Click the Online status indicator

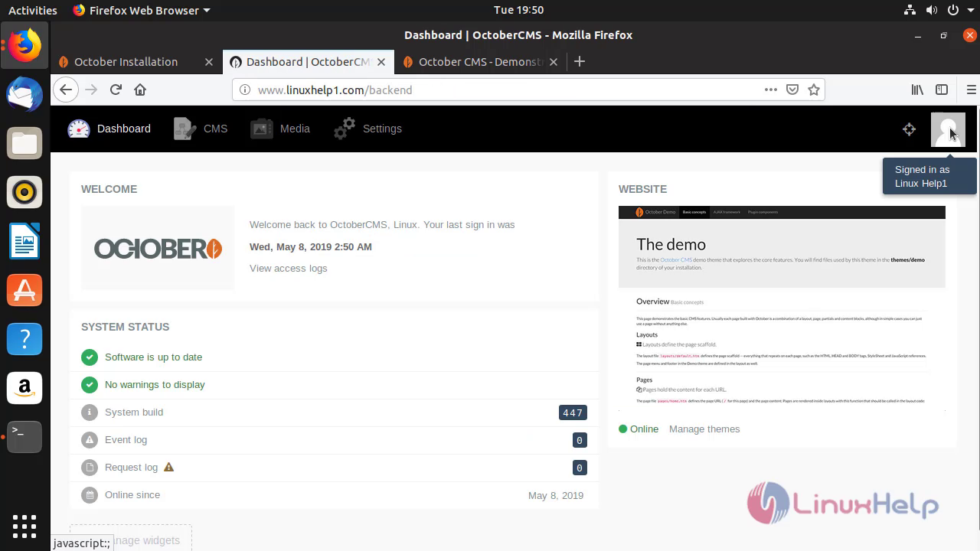639,429
